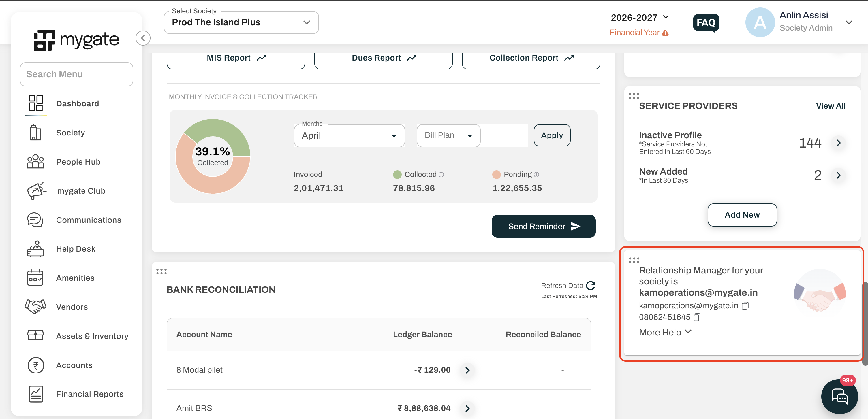Open the People Hub menu item

pos(78,162)
